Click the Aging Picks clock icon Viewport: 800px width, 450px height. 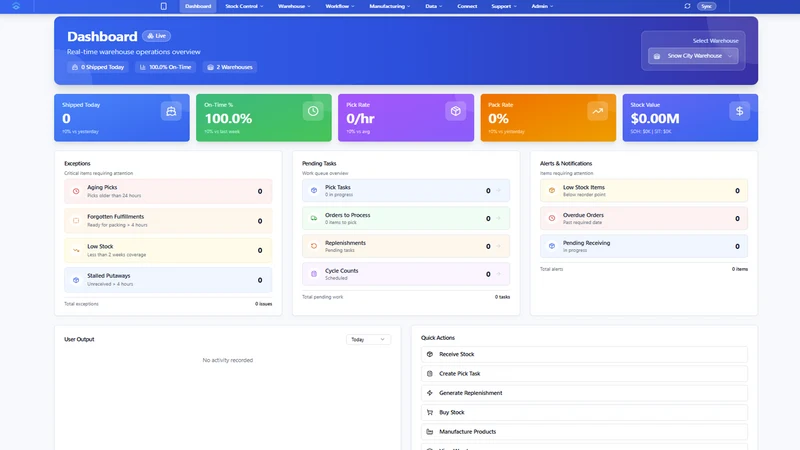[76, 191]
